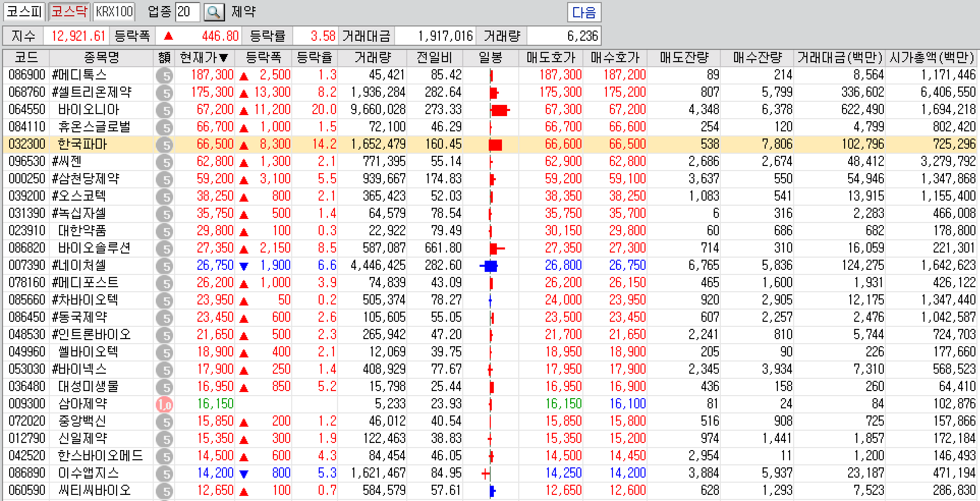Select stock name #차바이오텍
This screenshot has height=501, width=980.
[86, 300]
